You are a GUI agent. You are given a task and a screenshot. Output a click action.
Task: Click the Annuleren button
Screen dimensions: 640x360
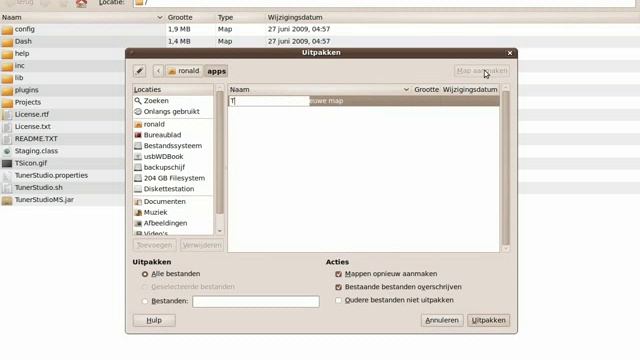pyautogui.click(x=442, y=320)
